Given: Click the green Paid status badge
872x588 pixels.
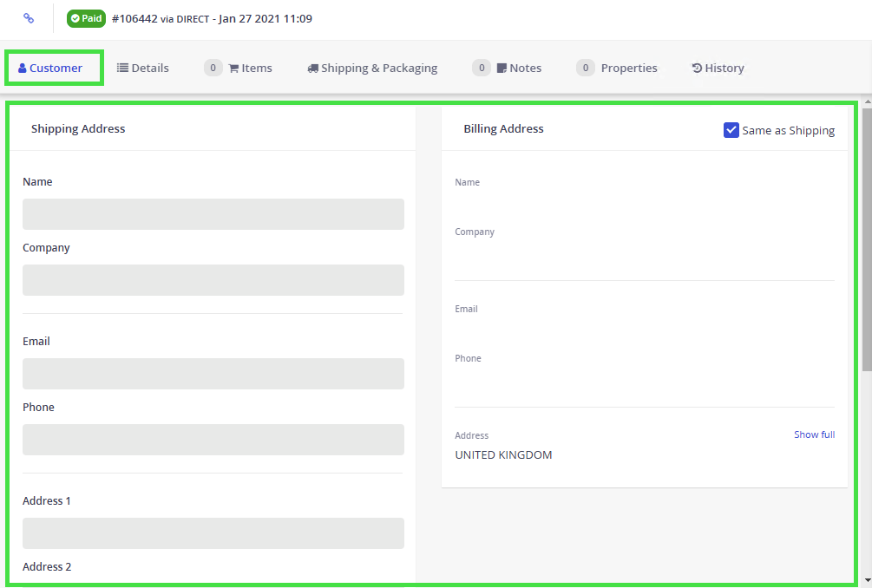Looking at the screenshot, I should 86,18.
